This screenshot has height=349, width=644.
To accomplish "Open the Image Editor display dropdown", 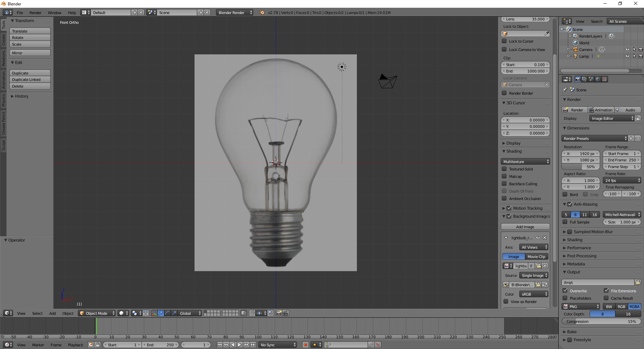I will pos(611,118).
